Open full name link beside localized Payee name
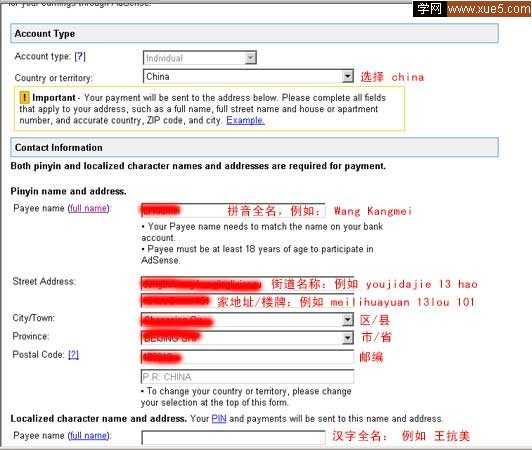The width and height of the screenshot is (532, 450). coord(89,435)
